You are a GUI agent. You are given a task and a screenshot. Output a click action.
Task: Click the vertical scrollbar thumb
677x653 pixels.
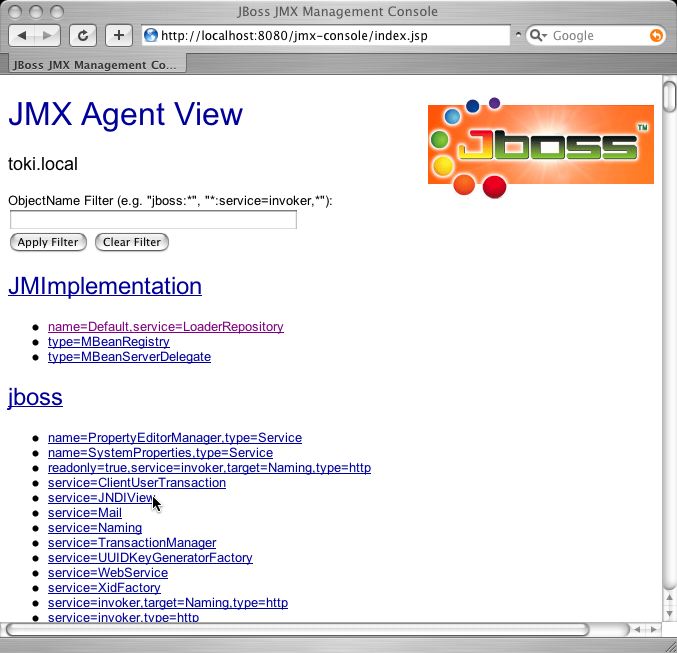click(669, 96)
